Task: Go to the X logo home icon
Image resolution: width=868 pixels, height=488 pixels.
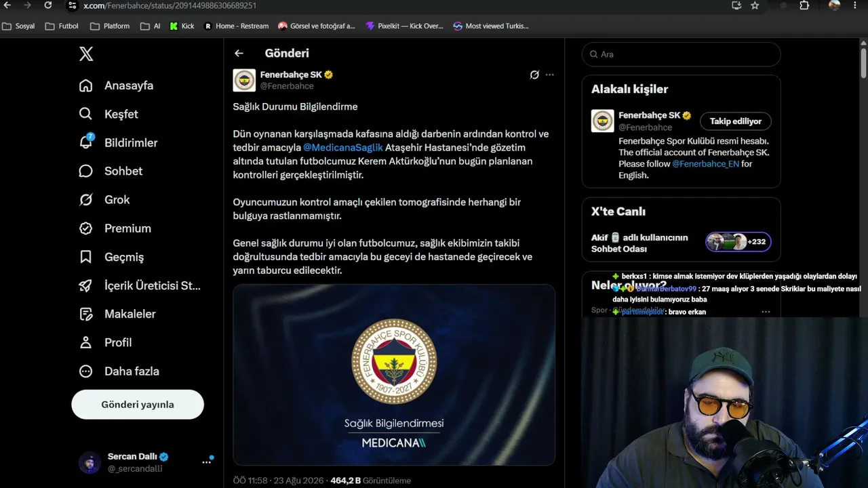Action: point(86,54)
